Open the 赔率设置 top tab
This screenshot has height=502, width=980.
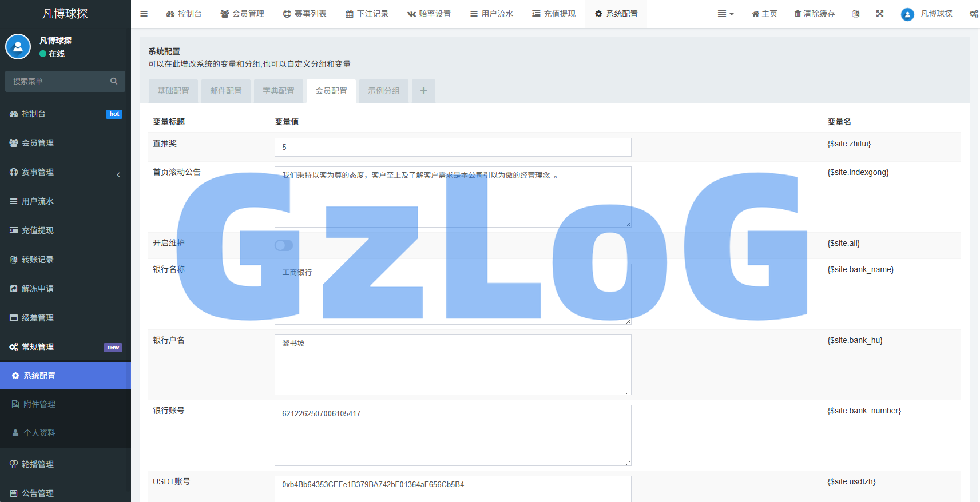[429, 14]
